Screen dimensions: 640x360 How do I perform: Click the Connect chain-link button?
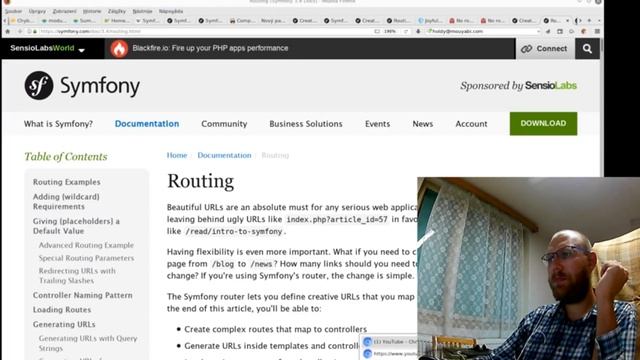point(545,49)
